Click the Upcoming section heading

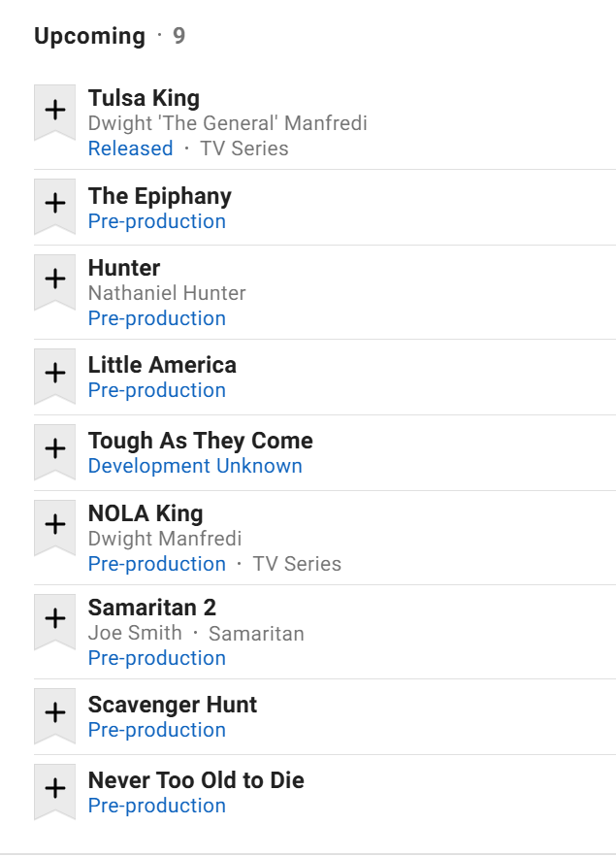[x=89, y=36]
